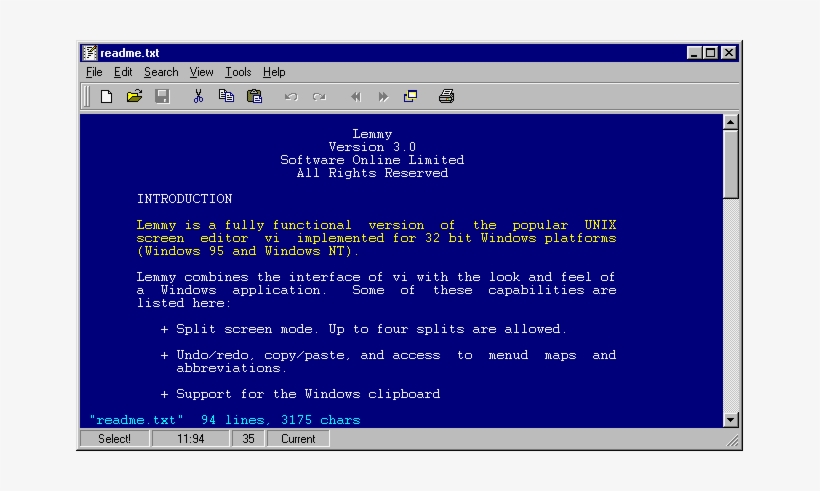
Task: Click the "(Windows 95 and Windows NT)." line
Action: point(248,251)
